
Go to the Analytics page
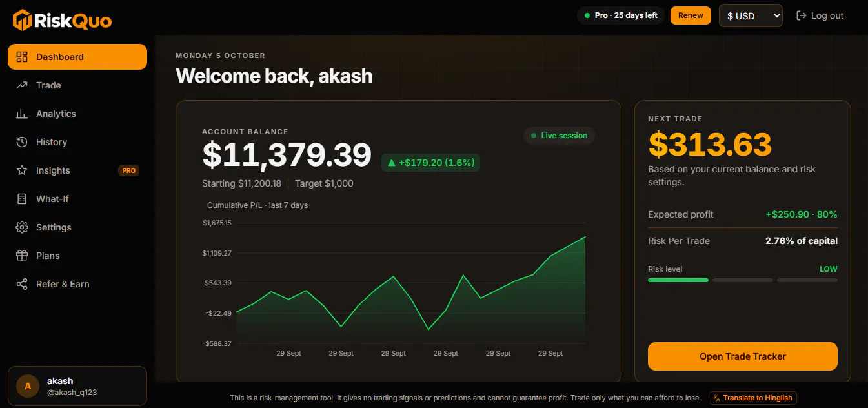pyautogui.click(x=77, y=114)
